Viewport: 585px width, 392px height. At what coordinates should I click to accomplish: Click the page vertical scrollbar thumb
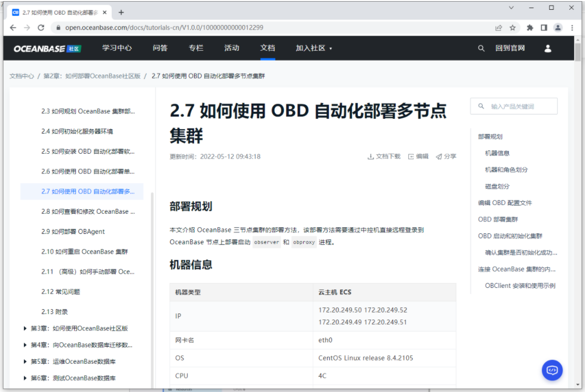(x=577, y=52)
